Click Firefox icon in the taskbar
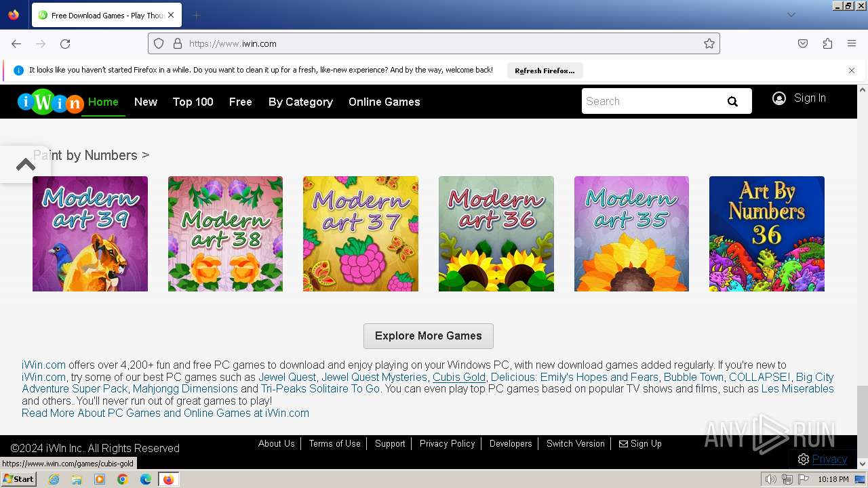The height and width of the screenshot is (488, 868). coord(168,479)
